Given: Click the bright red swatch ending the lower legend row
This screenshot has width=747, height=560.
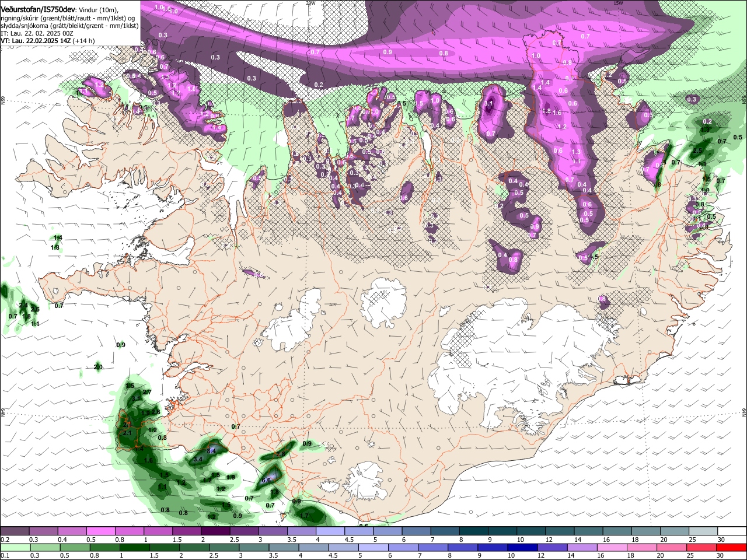Looking at the screenshot, I should pyautogui.click(x=731, y=547).
